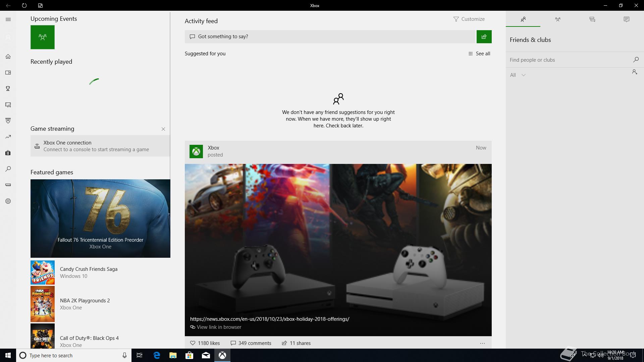This screenshot has width=644, height=362.
Task: Close the Game streaming section
Action: pos(163,129)
